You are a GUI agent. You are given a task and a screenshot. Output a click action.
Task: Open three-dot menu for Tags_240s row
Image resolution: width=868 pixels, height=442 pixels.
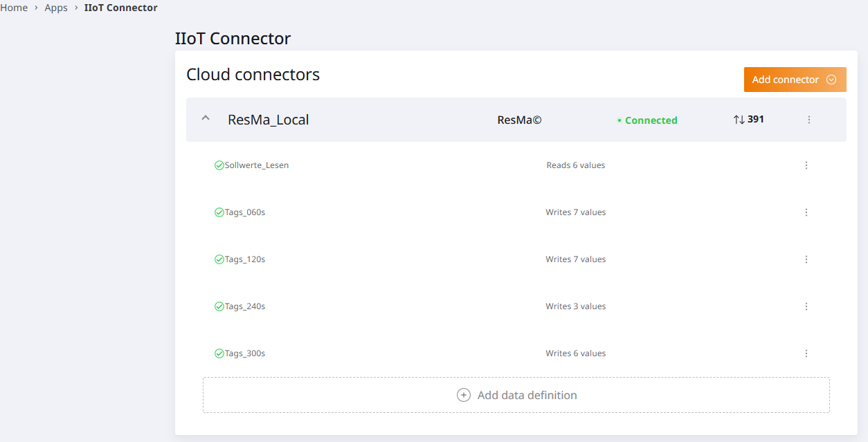click(806, 306)
